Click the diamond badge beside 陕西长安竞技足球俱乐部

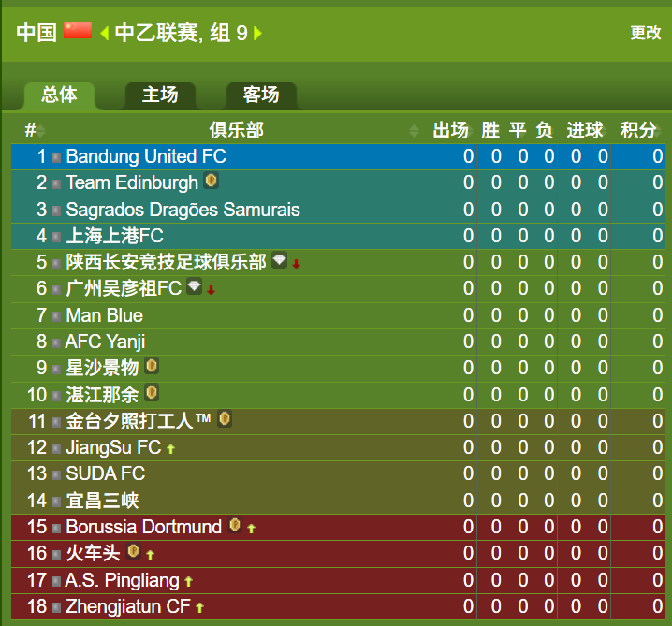click(x=280, y=259)
